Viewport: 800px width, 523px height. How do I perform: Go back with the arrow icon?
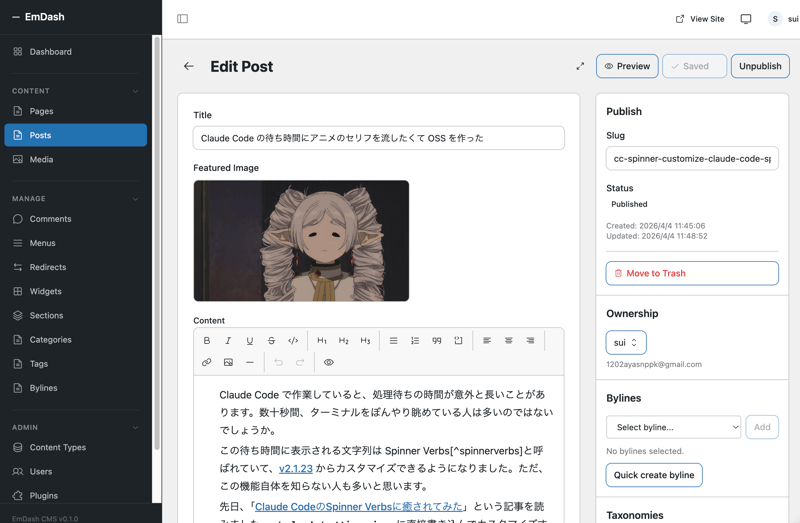tap(189, 66)
